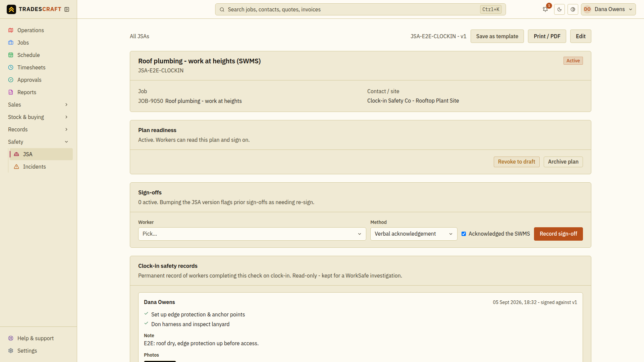Open the Method dropdown

point(414,234)
